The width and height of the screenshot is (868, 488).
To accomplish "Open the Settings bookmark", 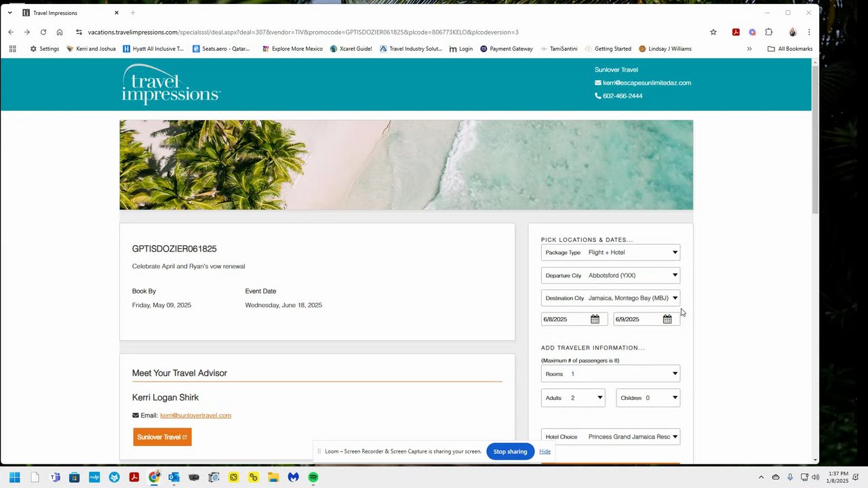I will [44, 49].
